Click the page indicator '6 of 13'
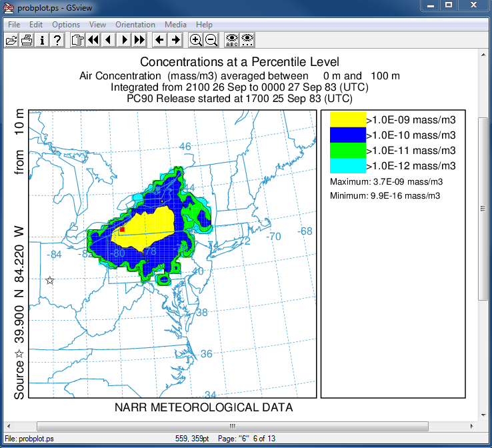 (x=264, y=439)
